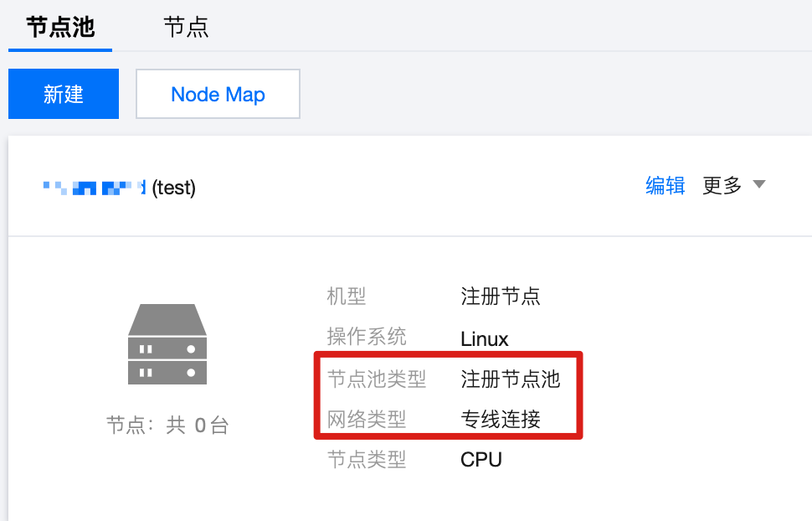
Task: Click the 节点池类型 field label
Action: coord(377,379)
